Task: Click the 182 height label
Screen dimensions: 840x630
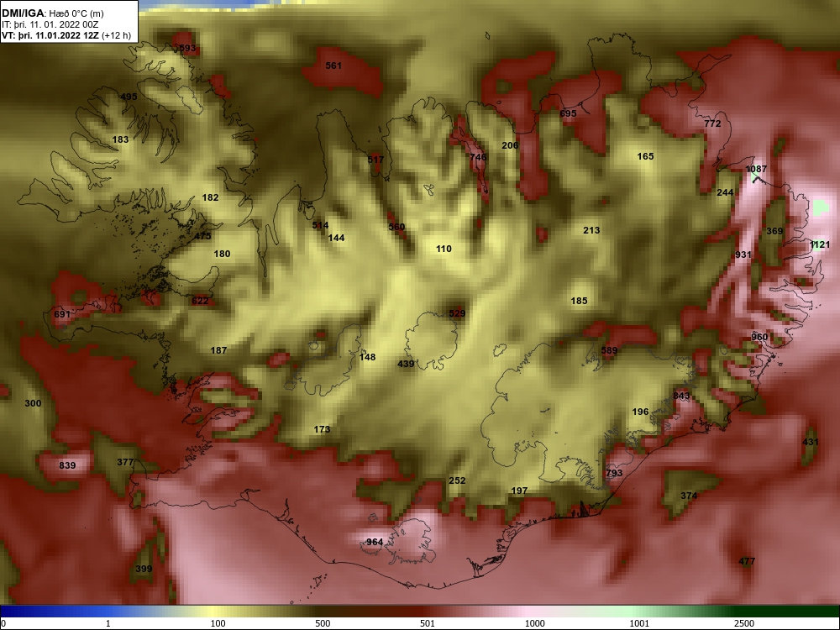Action: click(211, 197)
